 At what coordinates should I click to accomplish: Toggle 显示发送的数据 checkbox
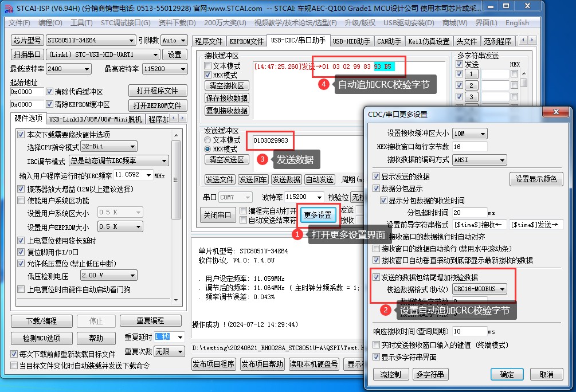coord(376,177)
